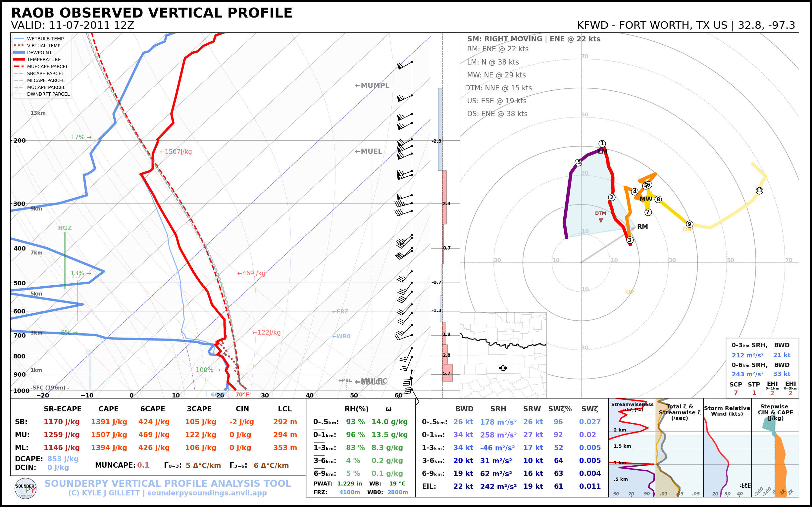Viewport: 812px width, 507px height.
Task: Click the MW mean wind marker
Action: coord(646,199)
